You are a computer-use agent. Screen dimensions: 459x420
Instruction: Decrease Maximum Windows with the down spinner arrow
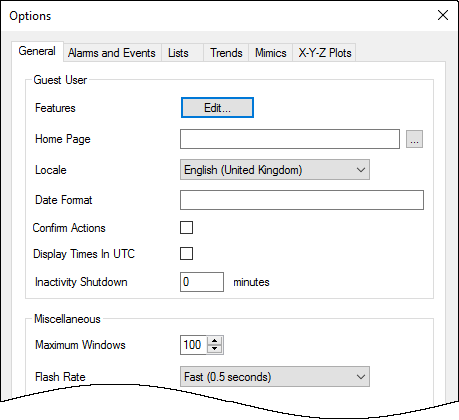(215, 349)
